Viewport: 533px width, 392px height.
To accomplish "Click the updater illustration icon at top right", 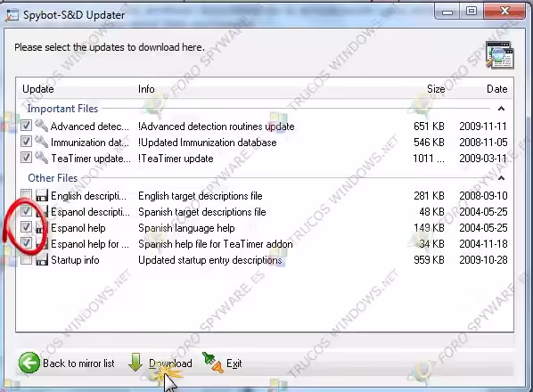I will [499, 55].
